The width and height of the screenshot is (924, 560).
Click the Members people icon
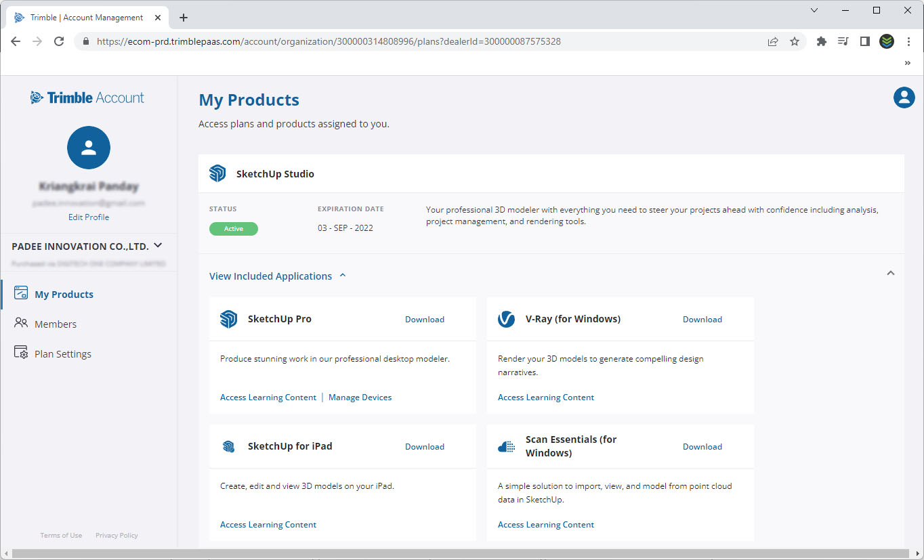21,323
